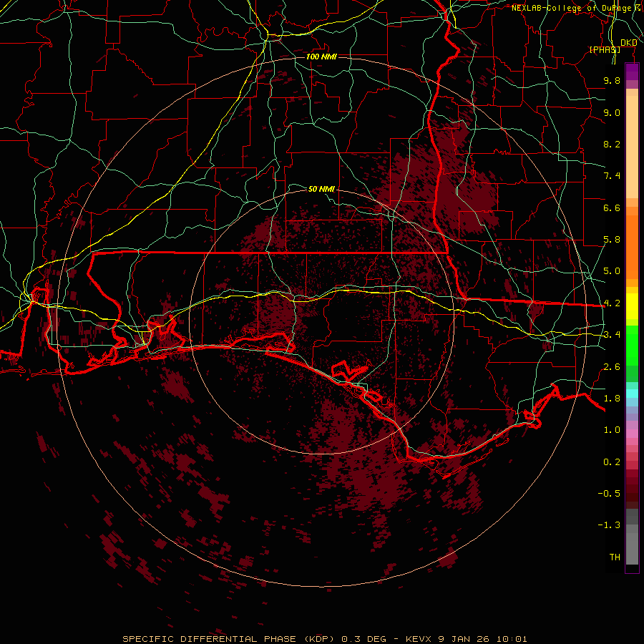Screen dimensions: 644x644
Task: Pick the purple swatch atop the color bar
Action: (632, 72)
